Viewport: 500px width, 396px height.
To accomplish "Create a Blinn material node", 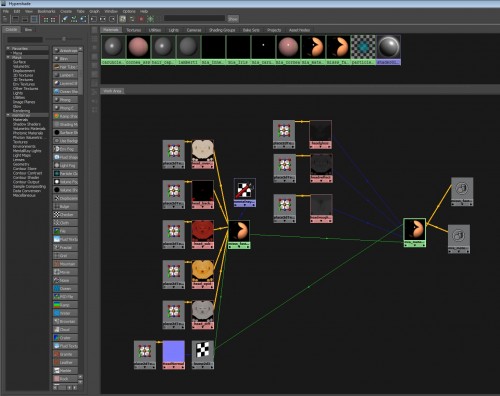I will [x=65, y=59].
